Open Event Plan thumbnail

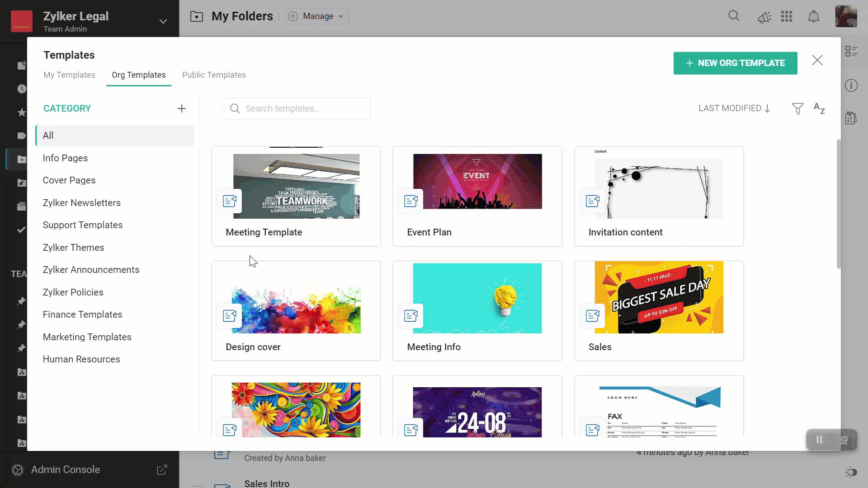click(x=477, y=181)
